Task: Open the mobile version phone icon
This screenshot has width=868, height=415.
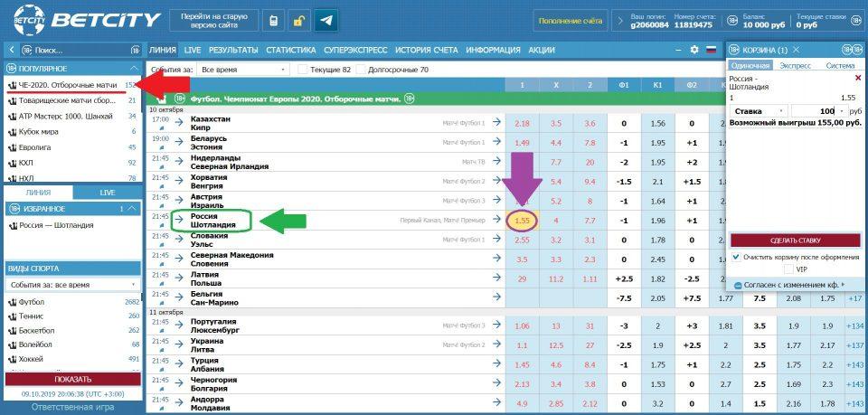Action: point(273,20)
